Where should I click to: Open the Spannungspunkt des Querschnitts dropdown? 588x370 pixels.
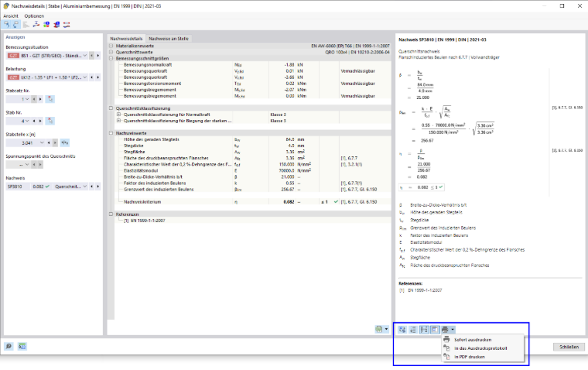(x=27, y=164)
